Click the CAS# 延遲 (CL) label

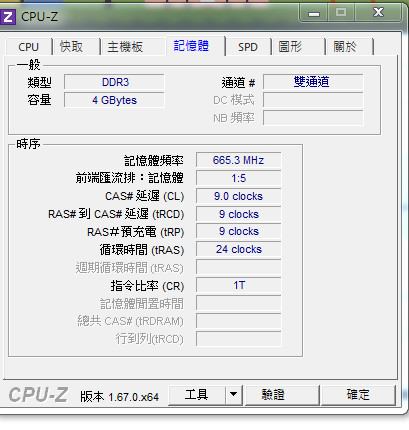point(144,196)
